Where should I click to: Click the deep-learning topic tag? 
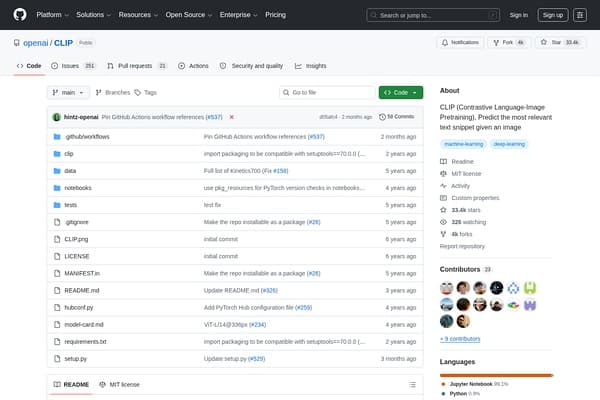click(509, 144)
